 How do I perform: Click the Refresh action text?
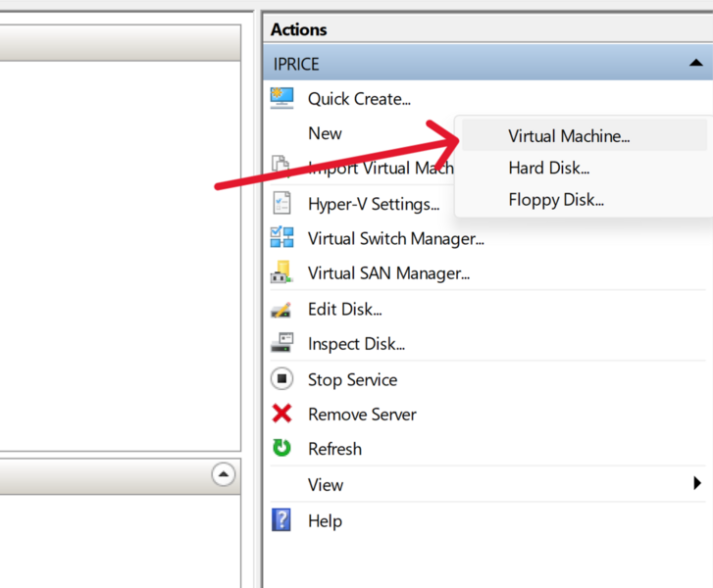(x=334, y=449)
